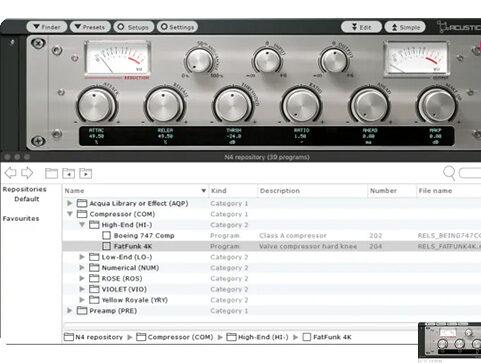Click the RATIO 1.50 readout
The image size is (481, 363).
301,136
